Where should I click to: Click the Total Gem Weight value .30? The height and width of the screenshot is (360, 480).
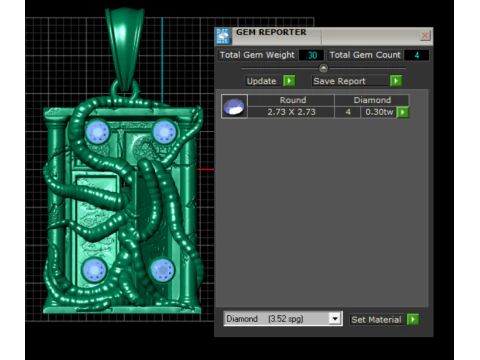coord(312,55)
